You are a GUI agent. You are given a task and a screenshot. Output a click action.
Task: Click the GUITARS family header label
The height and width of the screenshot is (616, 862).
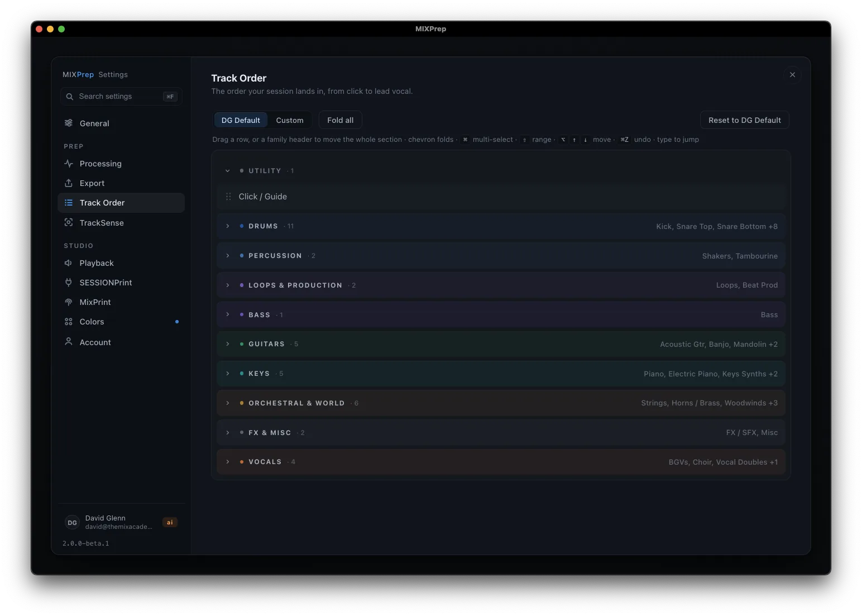click(266, 344)
